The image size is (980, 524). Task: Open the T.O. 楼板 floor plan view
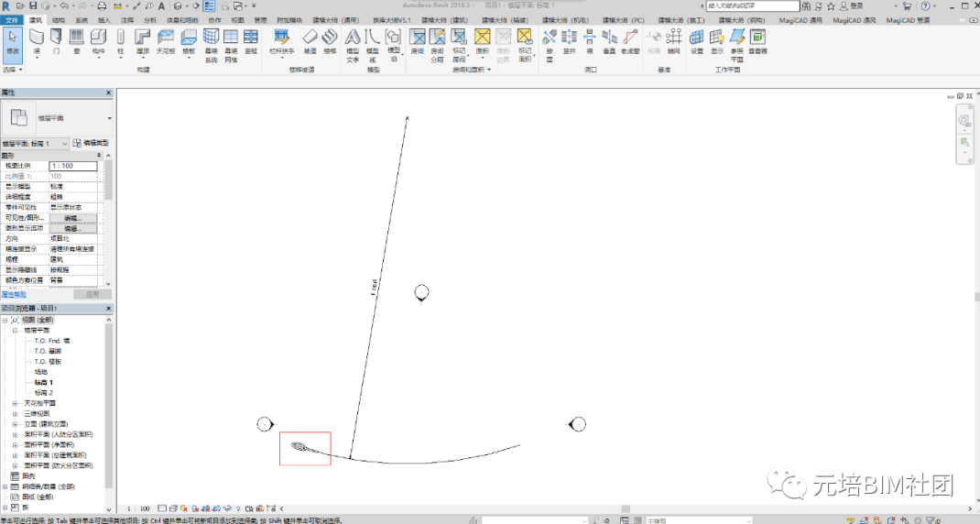[49, 362]
